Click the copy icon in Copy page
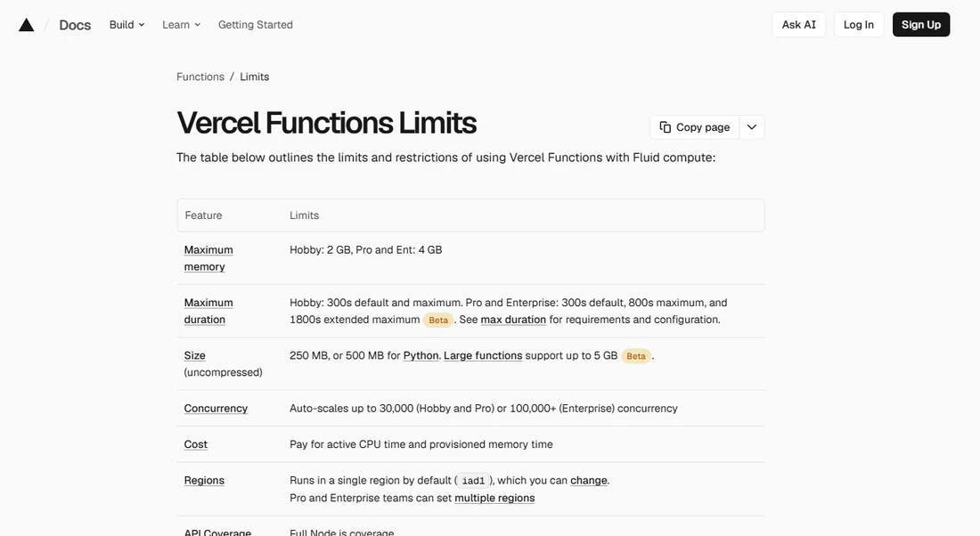Viewport: 980px width, 536px height. (x=665, y=126)
